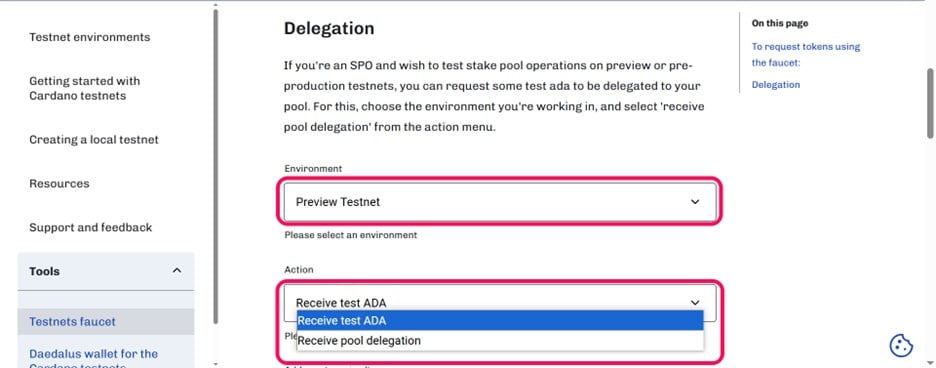Jump to Delegation in On this page
Viewport: 936px width, 368px height.
775,85
